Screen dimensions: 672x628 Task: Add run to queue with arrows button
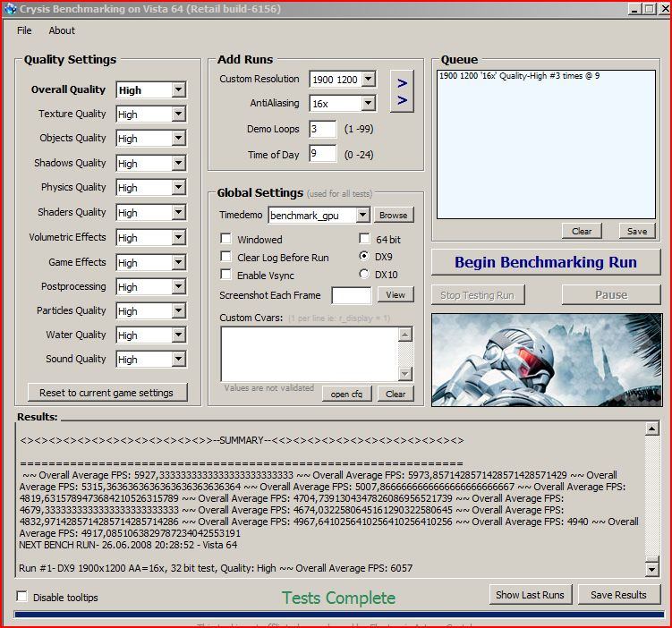coord(402,91)
